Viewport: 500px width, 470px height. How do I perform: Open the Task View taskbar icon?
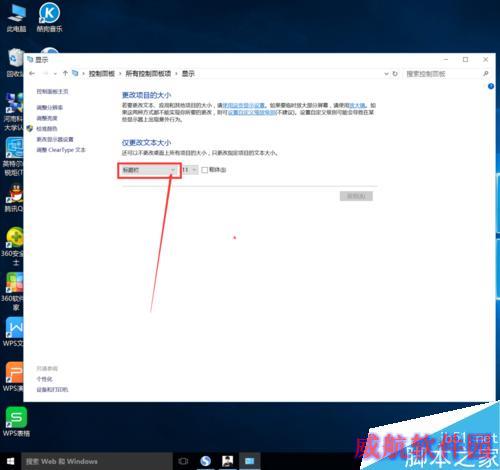click(x=183, y=461)
